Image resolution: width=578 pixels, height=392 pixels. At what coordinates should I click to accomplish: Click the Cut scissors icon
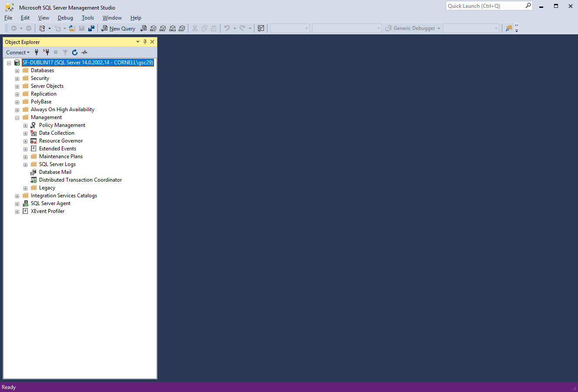pos(195,28)
